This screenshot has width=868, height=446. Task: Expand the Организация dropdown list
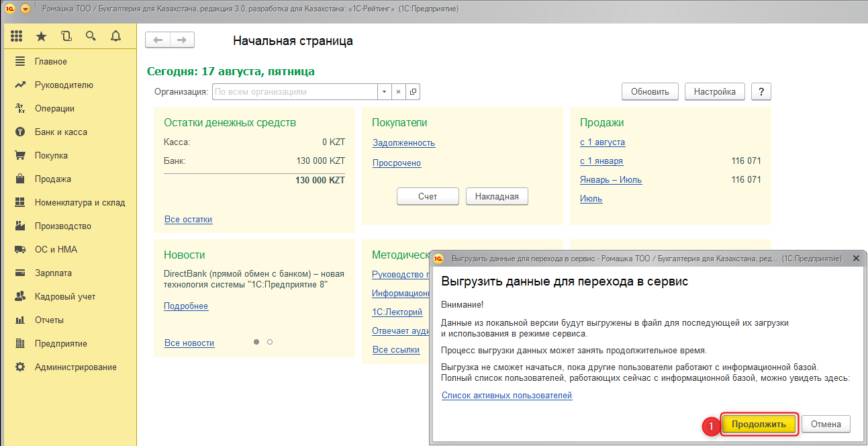pos(384,92)
